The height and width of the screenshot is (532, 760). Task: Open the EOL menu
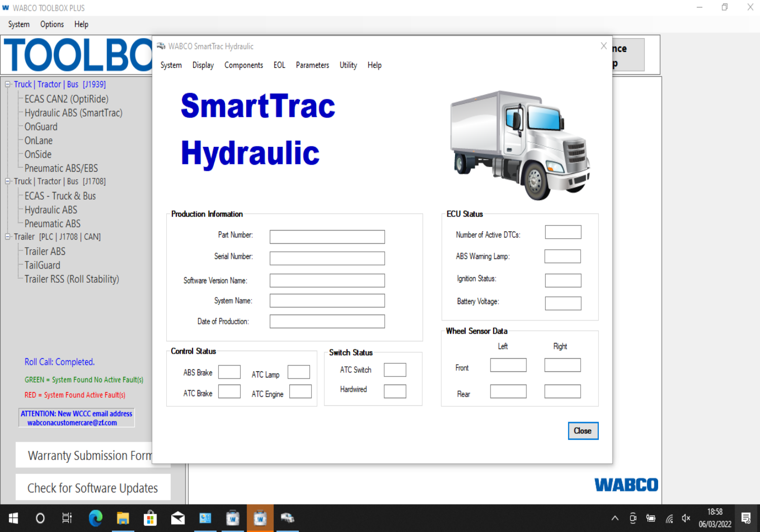279,65
